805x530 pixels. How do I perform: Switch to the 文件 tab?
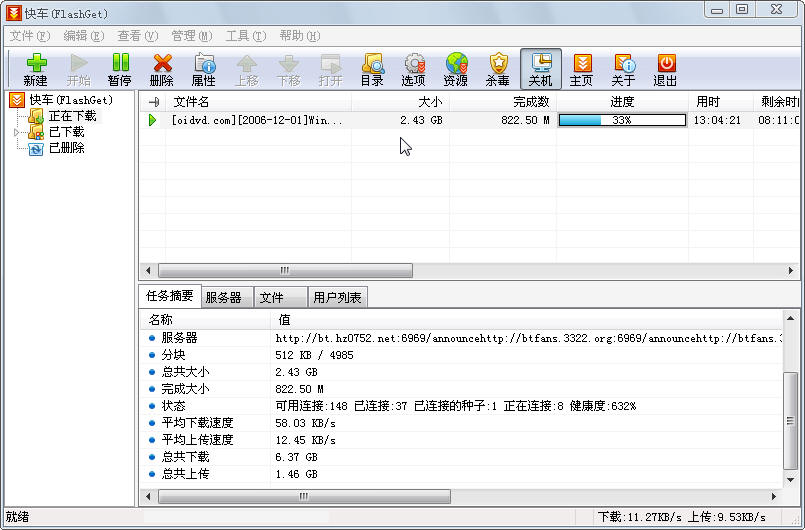tap(280, 297)
